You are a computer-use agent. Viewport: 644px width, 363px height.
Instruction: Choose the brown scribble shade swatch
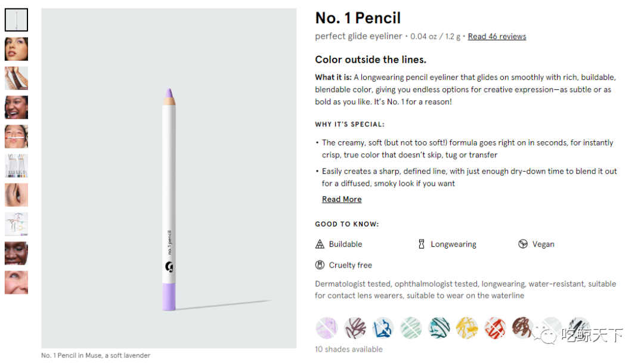pos(522,328)
